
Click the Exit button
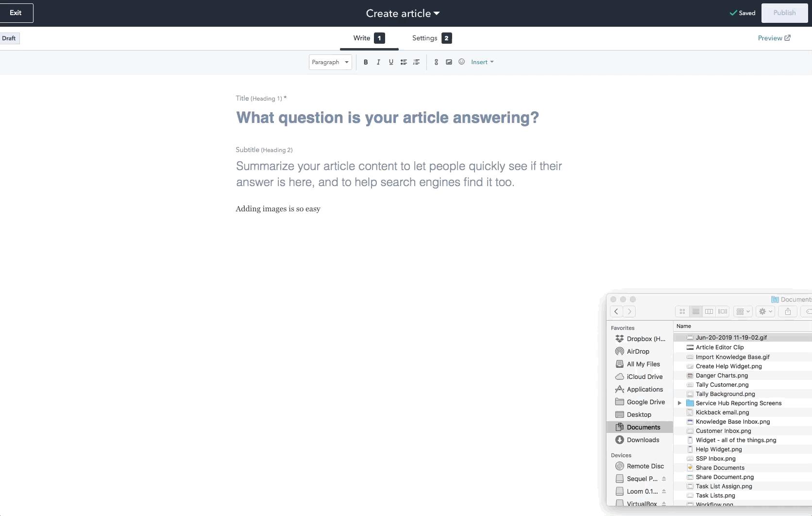click(x=16, y=13)
